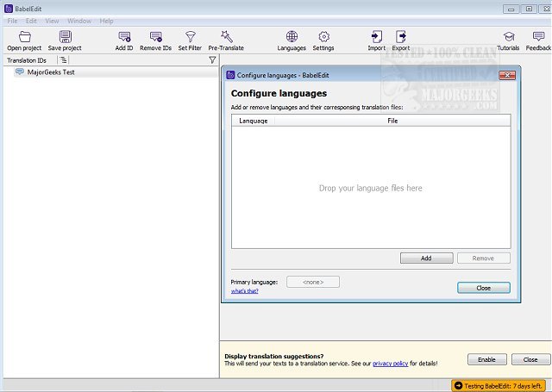Open Settings gear in toolbar

point(323,37)
